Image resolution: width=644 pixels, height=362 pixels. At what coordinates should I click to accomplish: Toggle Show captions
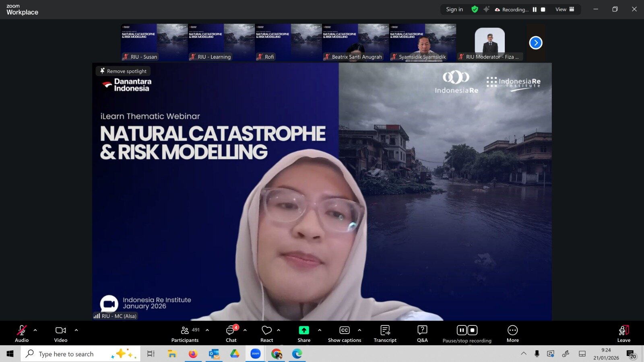click(345, 334)
